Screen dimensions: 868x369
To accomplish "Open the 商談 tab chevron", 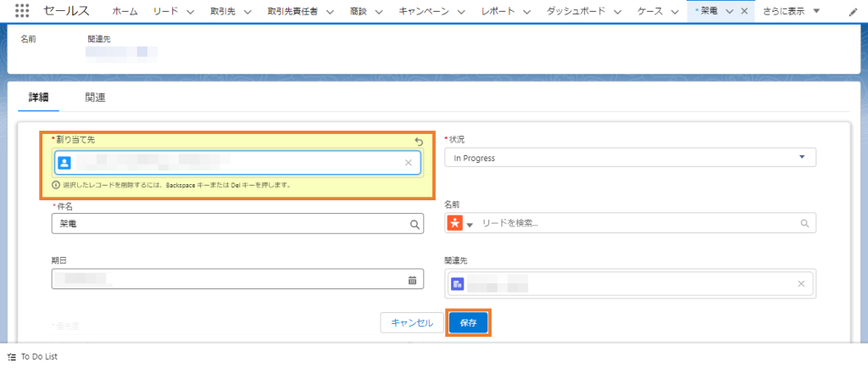I will pos(377,12).
